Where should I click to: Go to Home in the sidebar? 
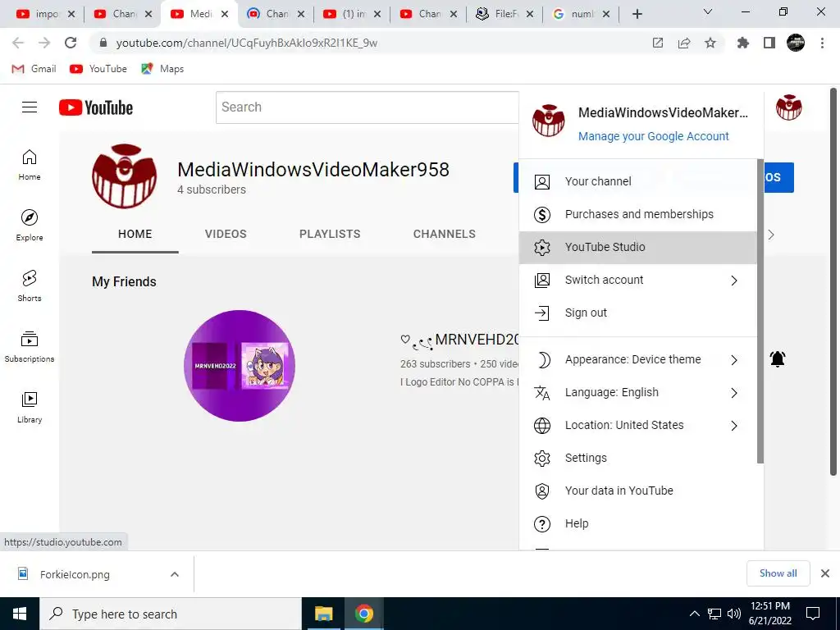point(30,164)
